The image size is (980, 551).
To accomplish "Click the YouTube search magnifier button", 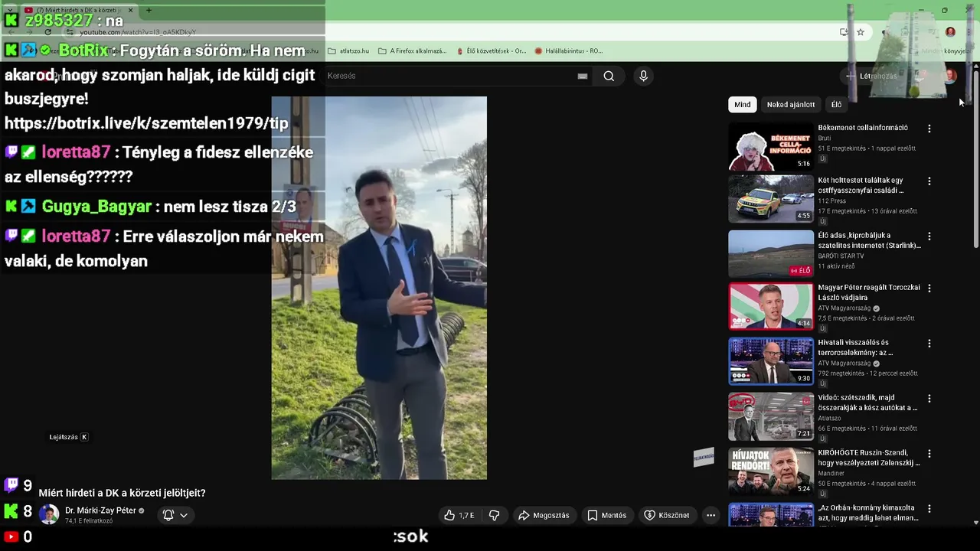I will click(609, 76).
